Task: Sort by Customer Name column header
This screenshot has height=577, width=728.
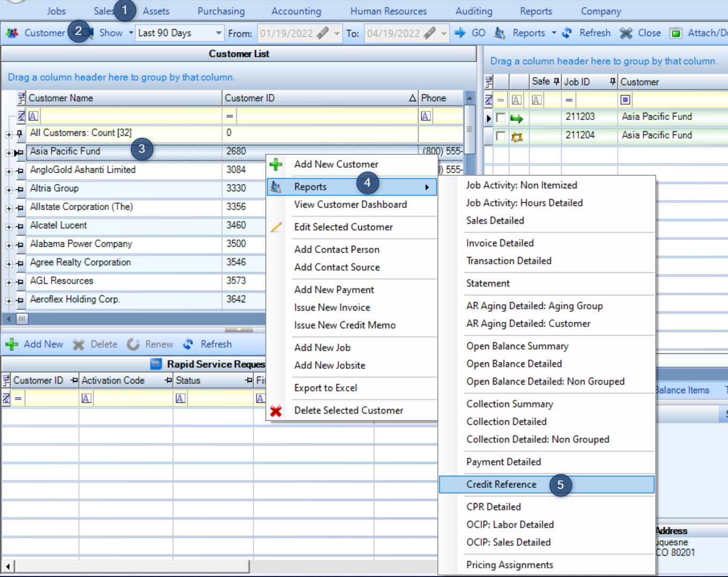Action: [124, 98]
